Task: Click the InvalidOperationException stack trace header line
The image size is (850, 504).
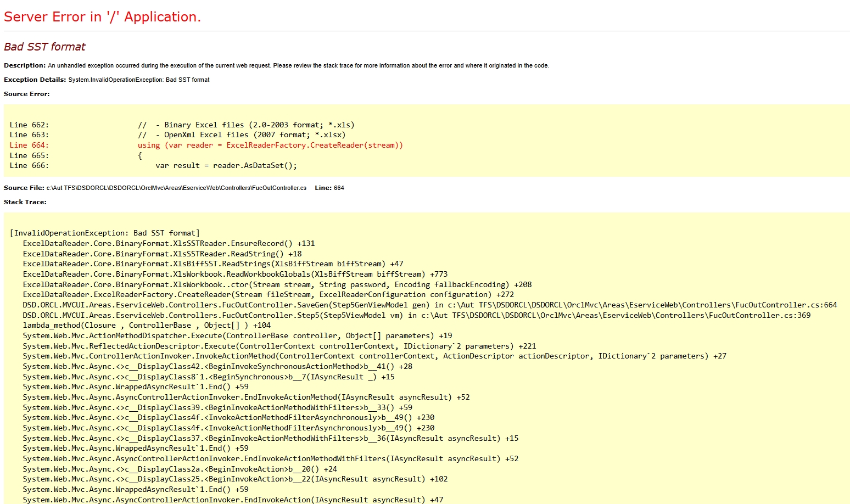Action: click(x=105, y=233)
